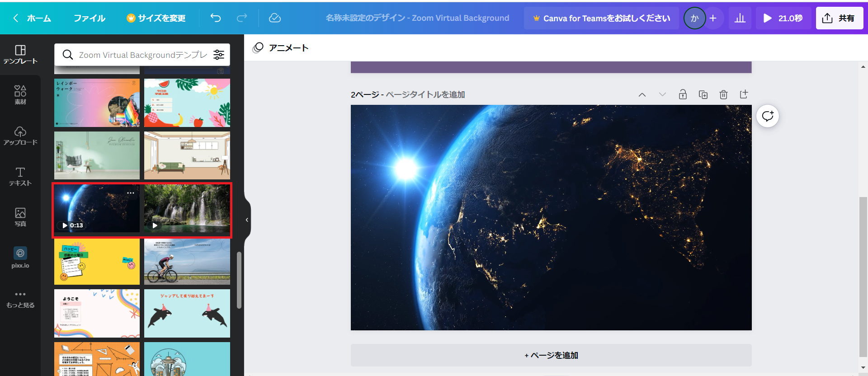Open the 素材 elements tab
The height and width of the screenshot is (376, 868).
[20, 95]
